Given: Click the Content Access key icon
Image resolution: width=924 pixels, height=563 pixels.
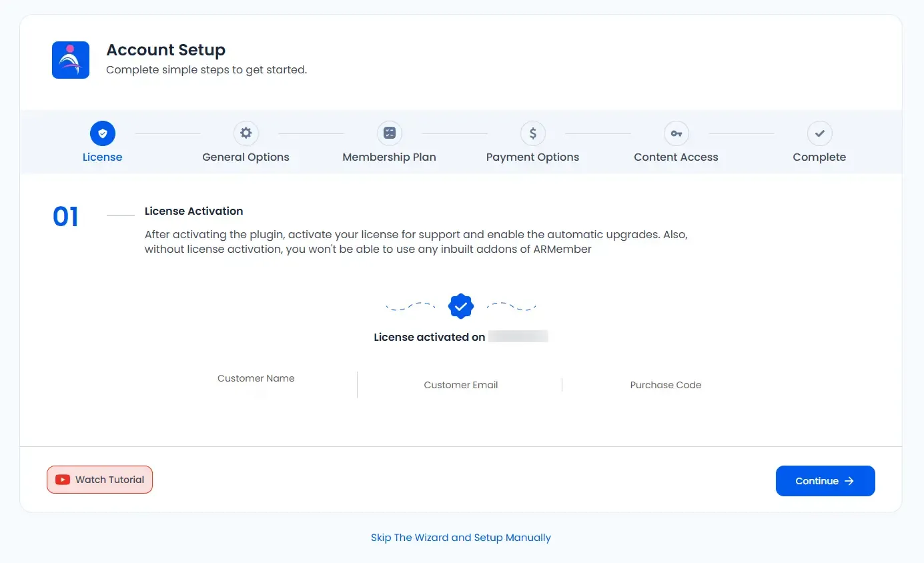Looking at the screenshot, I should (676, 133).
